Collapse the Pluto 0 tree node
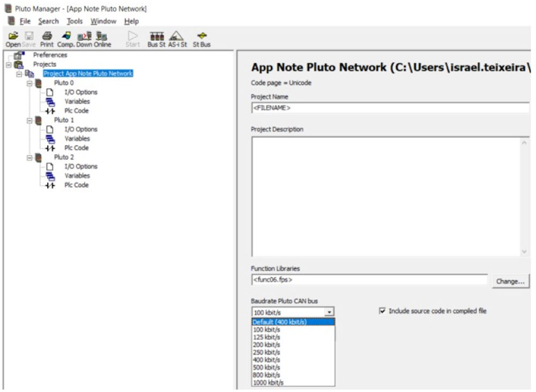This screenshot has height=392, width=536. click(31, 83)
